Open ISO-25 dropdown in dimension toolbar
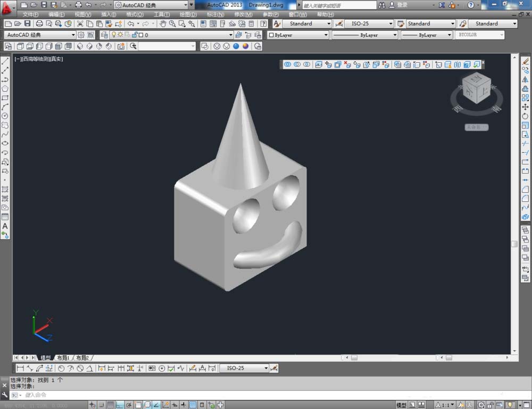This screenshot has width=532, height=409. [x=244, y=368]
